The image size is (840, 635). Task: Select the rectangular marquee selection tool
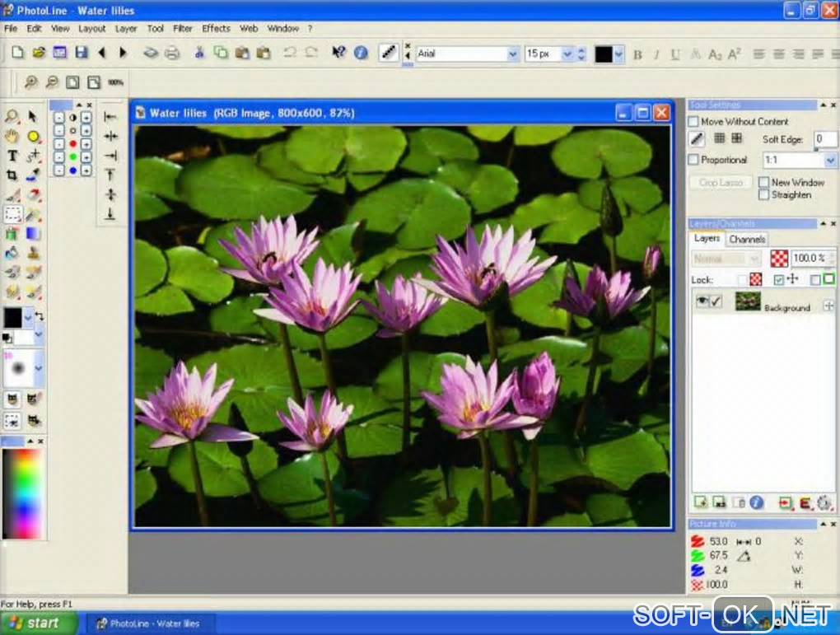pyautogui.click(x=12, y=214)
